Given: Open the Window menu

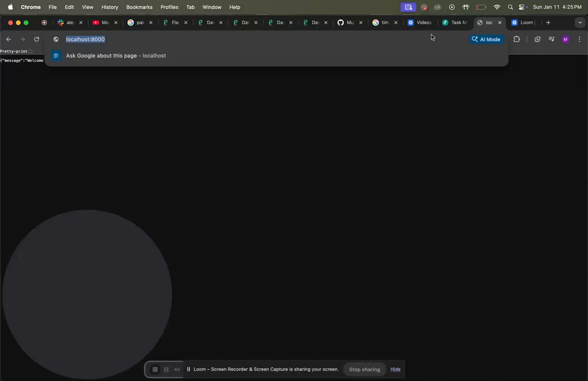Looking at the screenshot, I should [x=212, y=7].
